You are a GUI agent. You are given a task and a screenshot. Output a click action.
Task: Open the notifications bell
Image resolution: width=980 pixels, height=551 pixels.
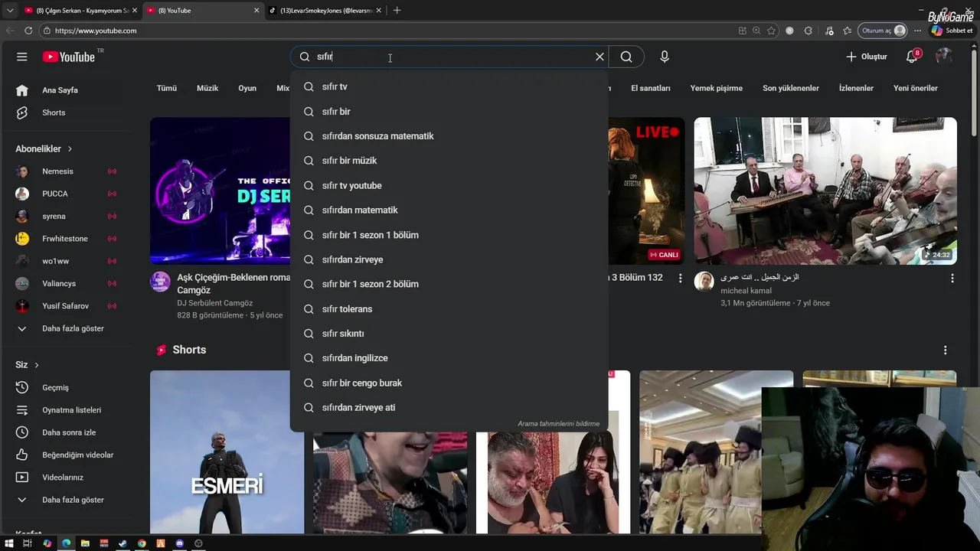click(x=912, y=57)
